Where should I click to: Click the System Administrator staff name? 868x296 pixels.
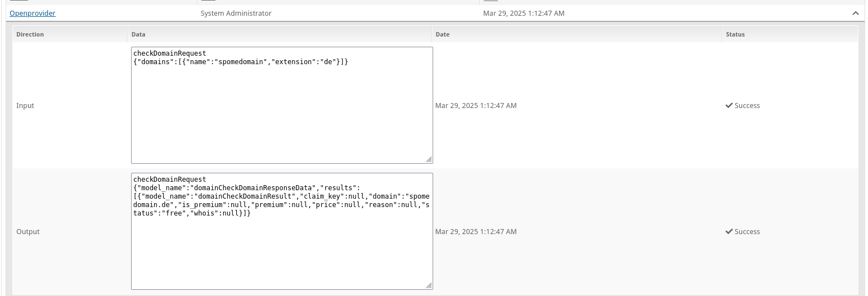236,13
